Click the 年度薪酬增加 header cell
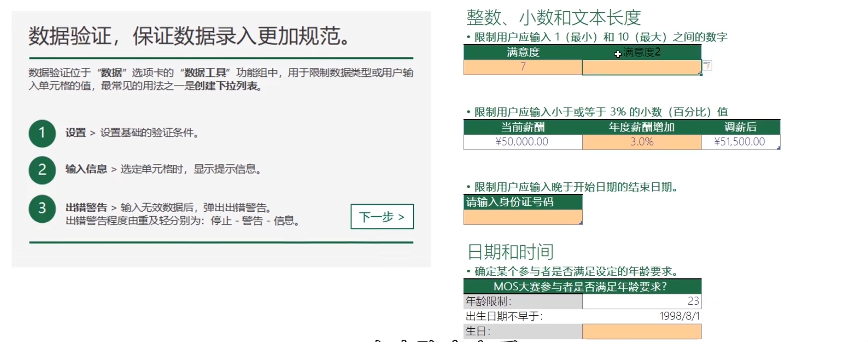The width and height of the screenshot is (868, 342). coord(641,127)
